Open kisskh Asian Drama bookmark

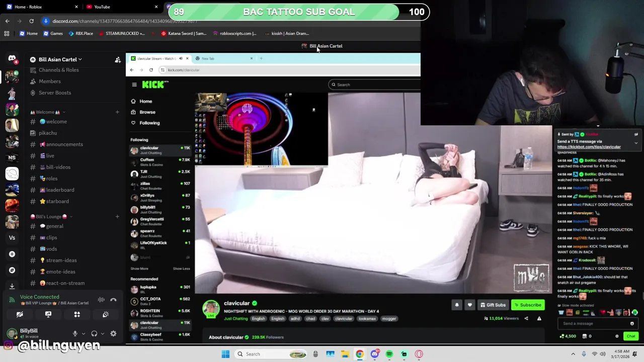(286, 34)
